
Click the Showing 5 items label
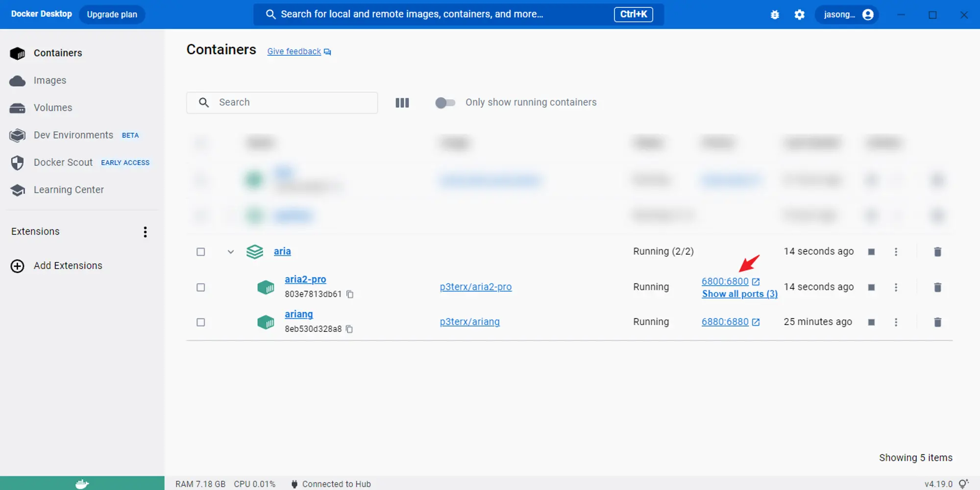(x=915, y=458)
